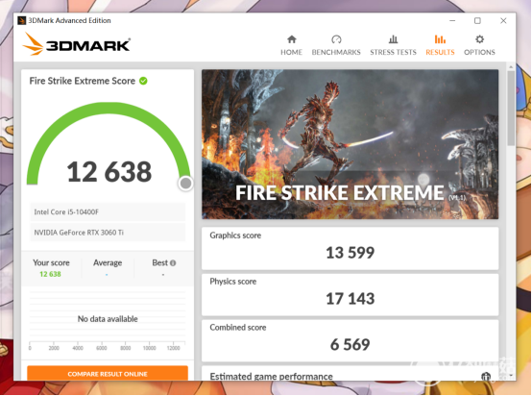The image size is (532, 396).
Task: Click the Fire Strike Extreme banner image
Action: coord(351,144)
